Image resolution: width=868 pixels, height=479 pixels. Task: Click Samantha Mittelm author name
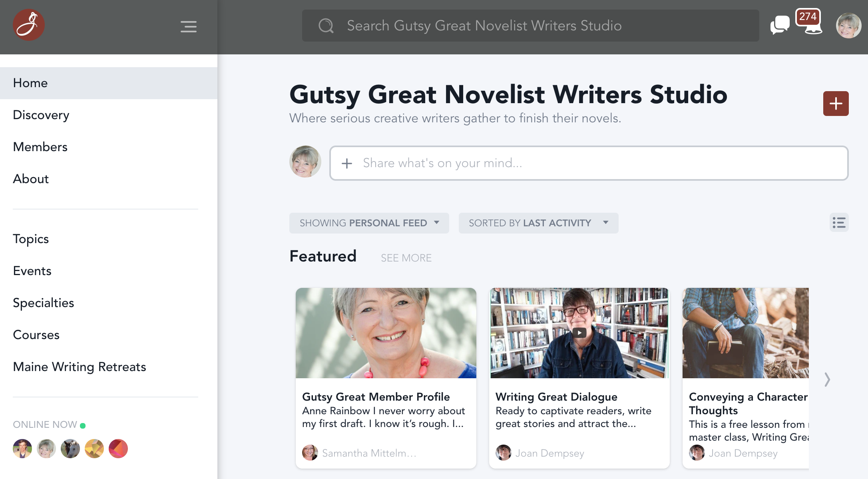click(369, 453)
